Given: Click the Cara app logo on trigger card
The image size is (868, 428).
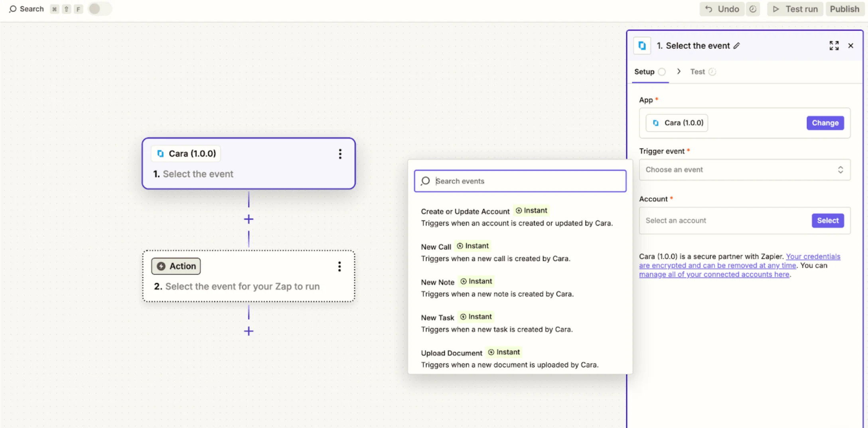Looking at the screenshot, I should [160, 154].
